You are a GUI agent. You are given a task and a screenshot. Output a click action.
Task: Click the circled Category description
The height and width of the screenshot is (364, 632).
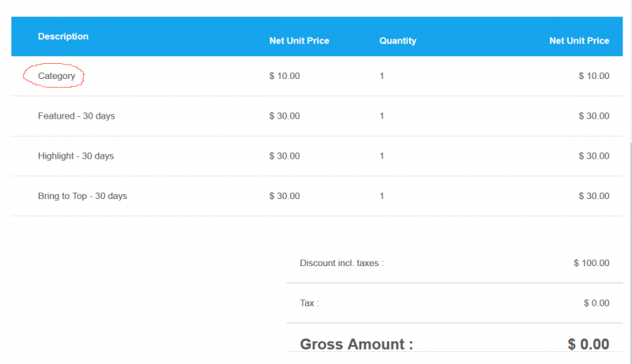point(56,76)
